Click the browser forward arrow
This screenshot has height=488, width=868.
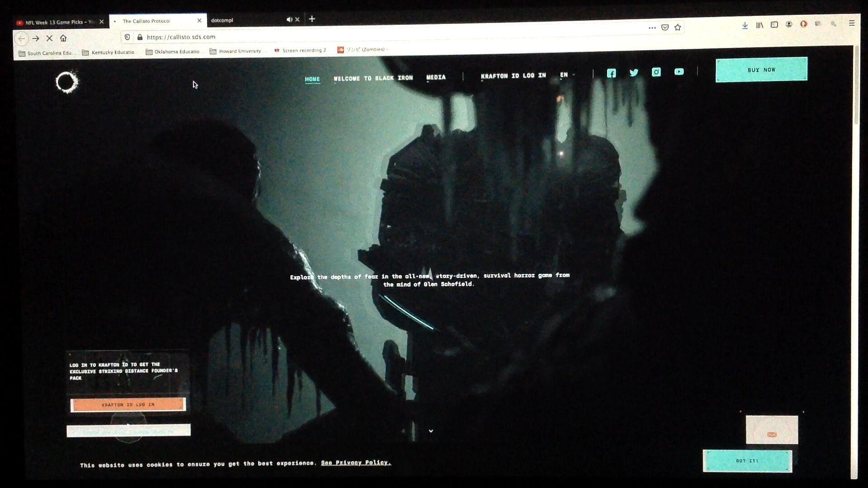point(36,39)
